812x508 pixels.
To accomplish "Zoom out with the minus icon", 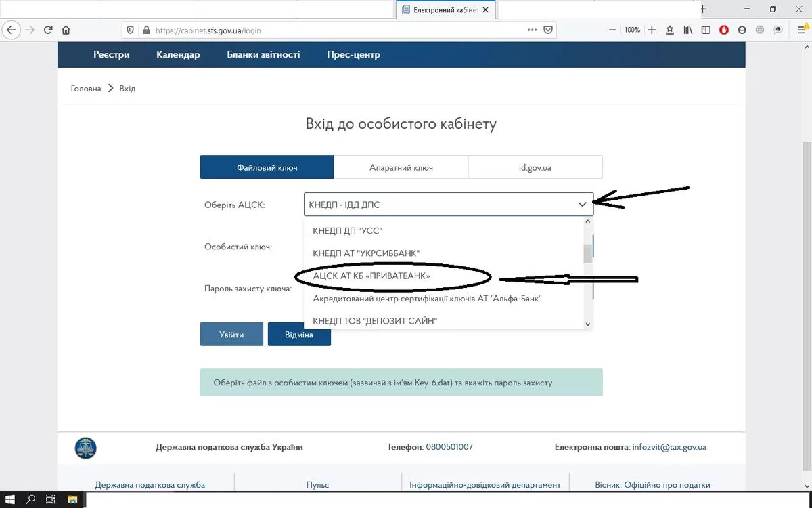I will [x=612, y=30].
